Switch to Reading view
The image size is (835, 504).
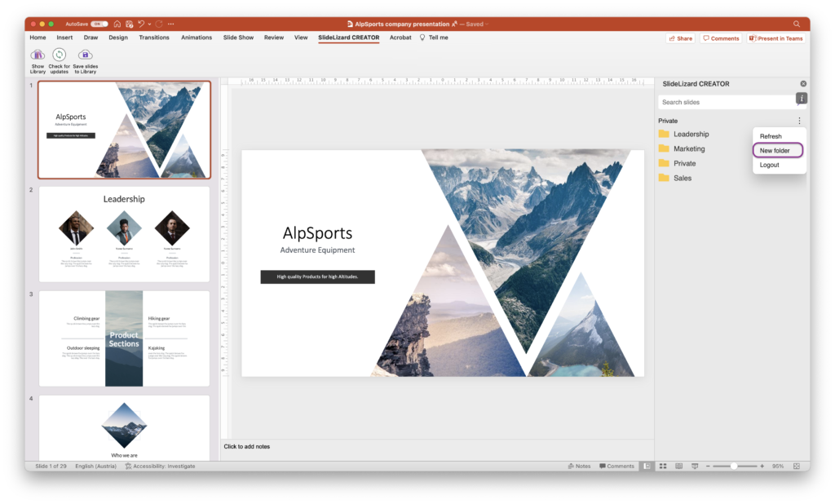coord(679,466)
